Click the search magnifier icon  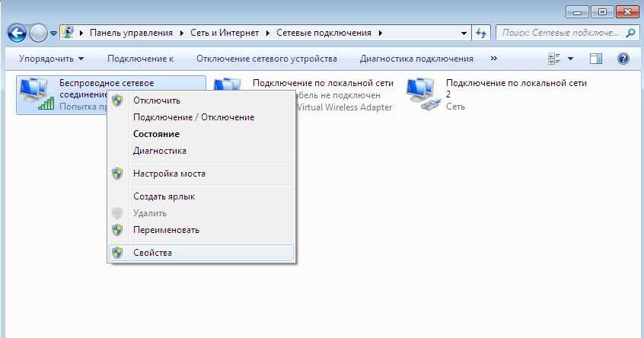(630, 33)
